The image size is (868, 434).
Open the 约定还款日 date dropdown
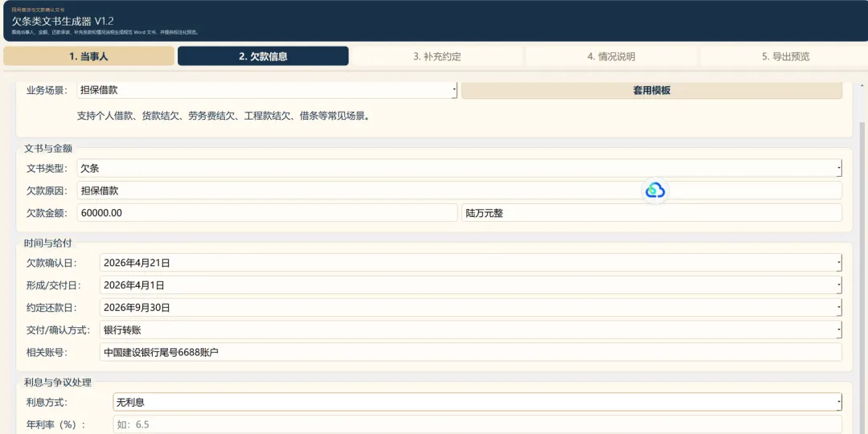[x=471, y=307]
